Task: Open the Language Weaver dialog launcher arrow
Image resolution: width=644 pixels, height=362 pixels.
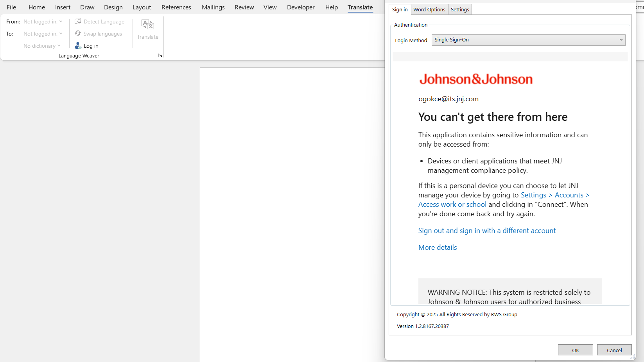Action: tap(160, 56)
